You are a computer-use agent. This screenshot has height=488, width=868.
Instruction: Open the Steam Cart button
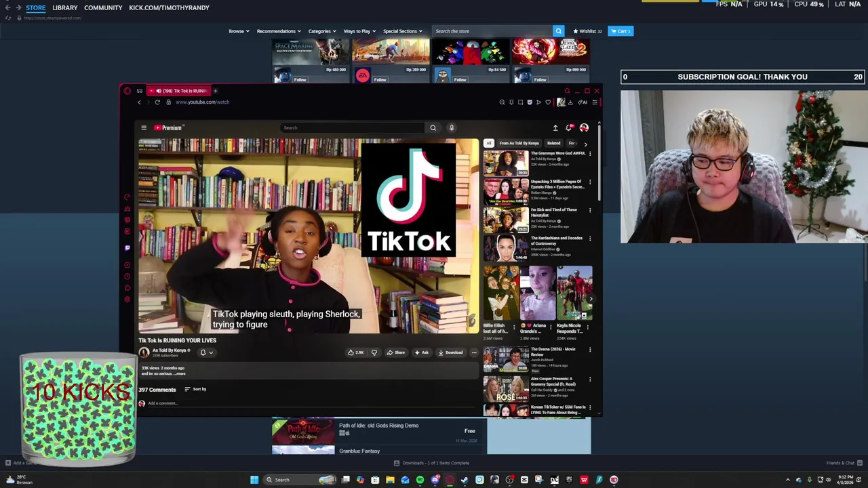pos(620,31)
